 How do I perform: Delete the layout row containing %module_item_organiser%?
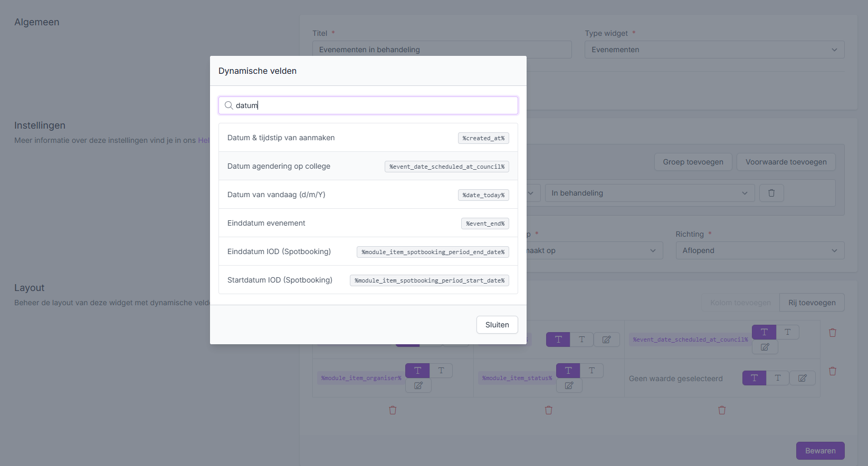pos(832,371)
